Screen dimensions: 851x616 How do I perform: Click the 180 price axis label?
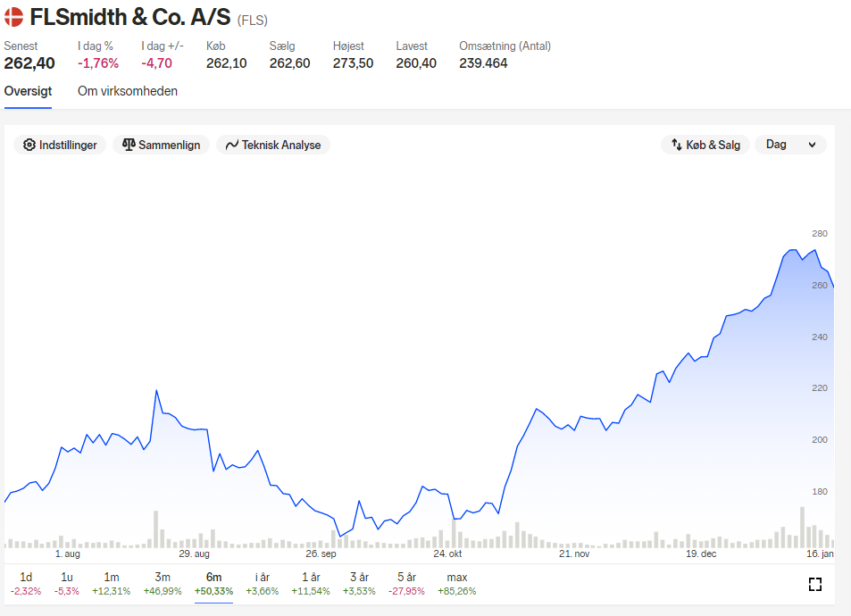tap(820, 491)
